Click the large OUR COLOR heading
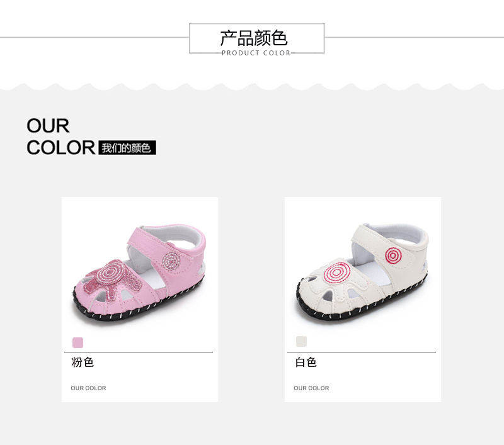The image size is (504, 445). tap(60, 137)
